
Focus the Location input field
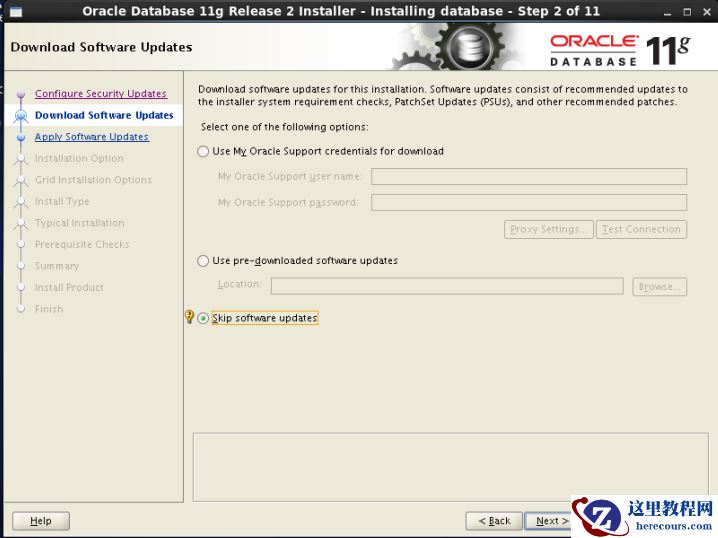pyautogui.click(x=447, y=286)
